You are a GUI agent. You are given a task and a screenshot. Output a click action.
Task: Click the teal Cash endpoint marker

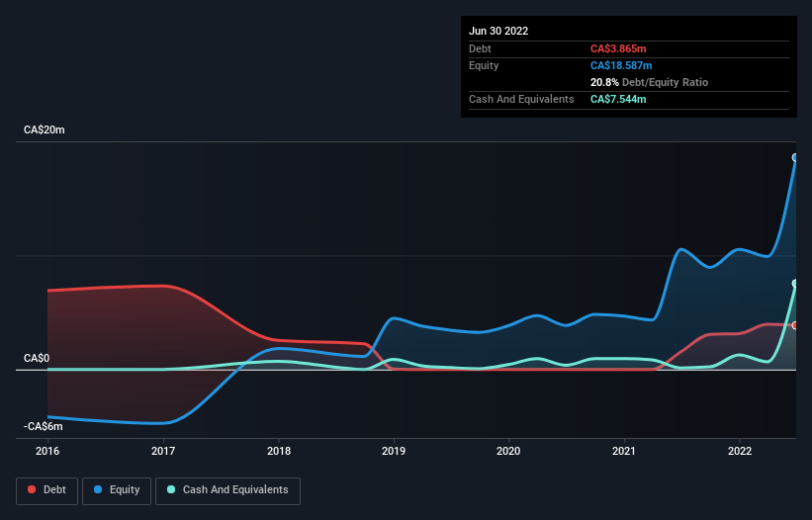pos(795,284)
